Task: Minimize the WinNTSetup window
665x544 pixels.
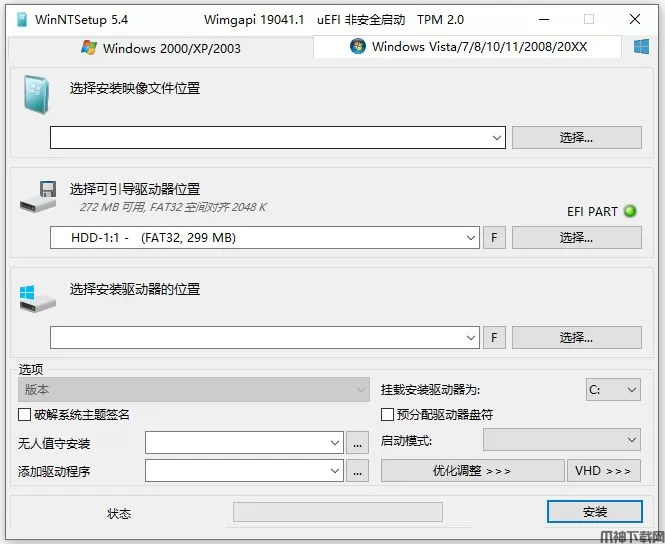Action: point(544,20)
